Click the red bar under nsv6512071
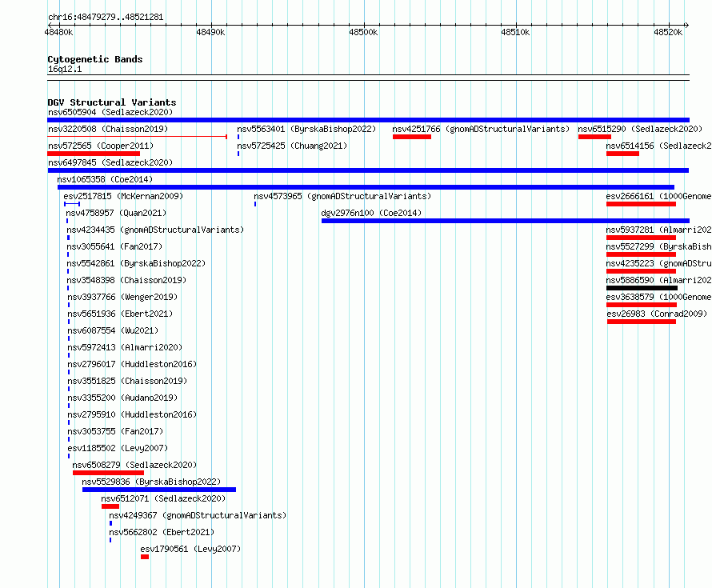 (110, 506)
